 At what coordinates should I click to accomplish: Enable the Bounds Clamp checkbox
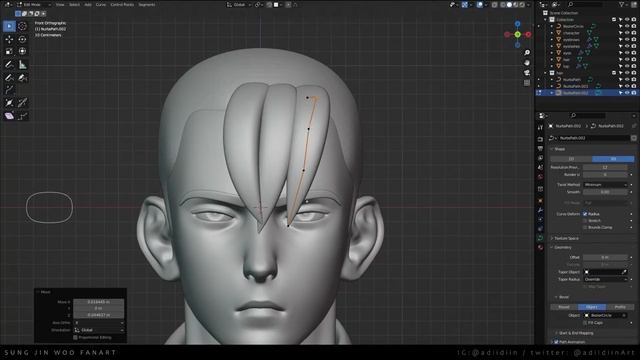click(585, 227)
